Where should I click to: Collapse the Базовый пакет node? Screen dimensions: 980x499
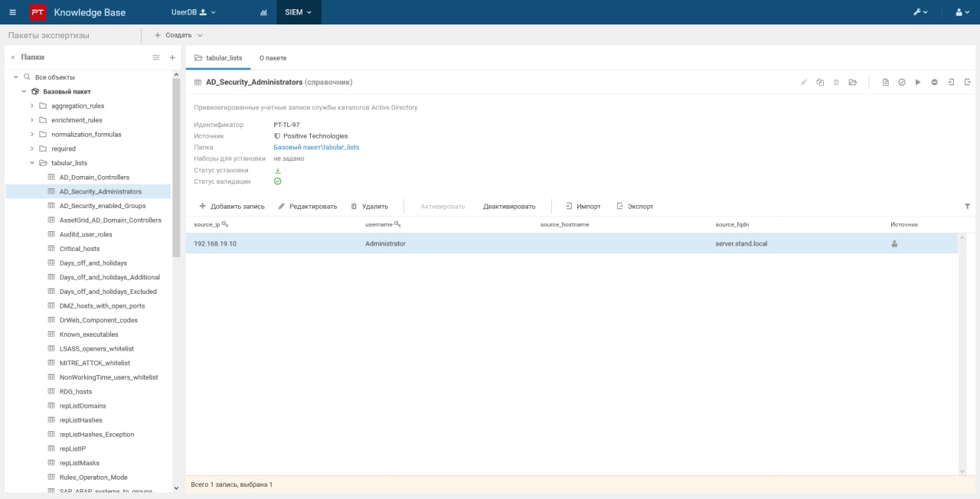point(24,91)
